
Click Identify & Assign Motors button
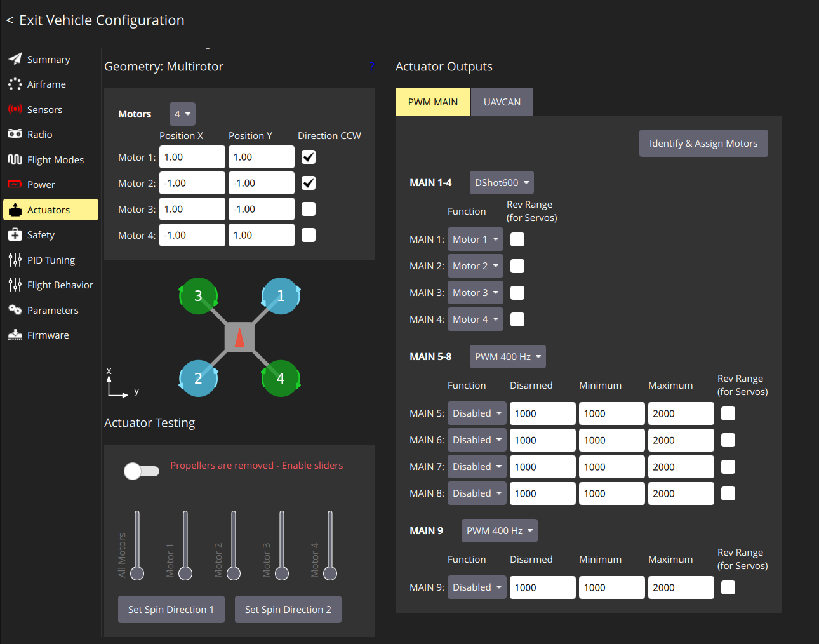point(703,144)
